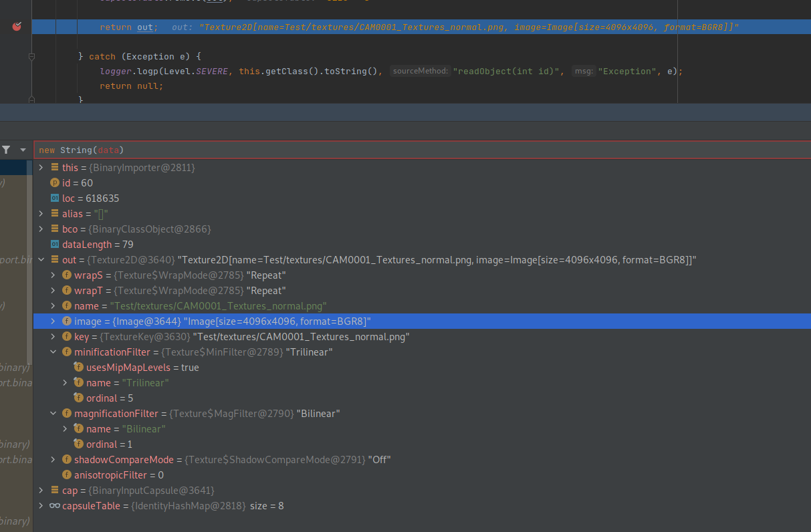
Task: Select the 'usesMipMapLevels = true' row
Action: (422, 368)
